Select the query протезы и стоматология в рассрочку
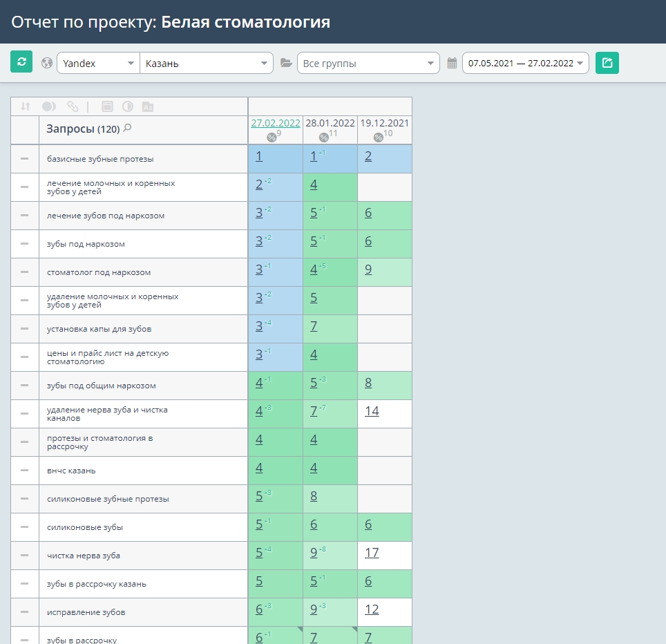The height and width of the screenshot is (644, 666). click(99, 442)
